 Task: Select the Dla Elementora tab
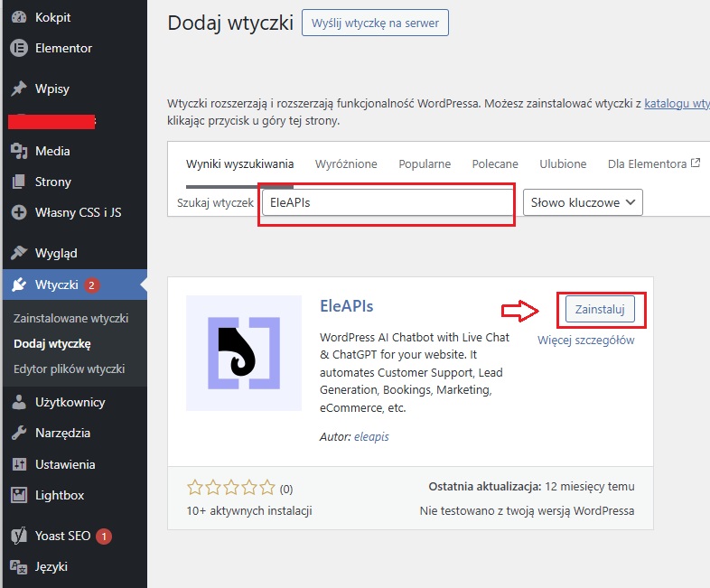pos(653,163)
